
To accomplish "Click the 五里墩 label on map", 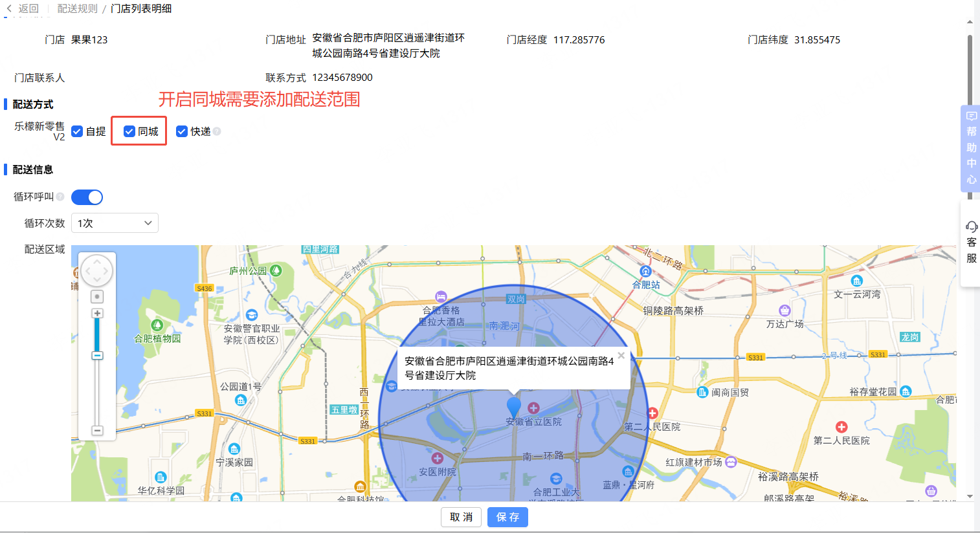I will 344,409.
